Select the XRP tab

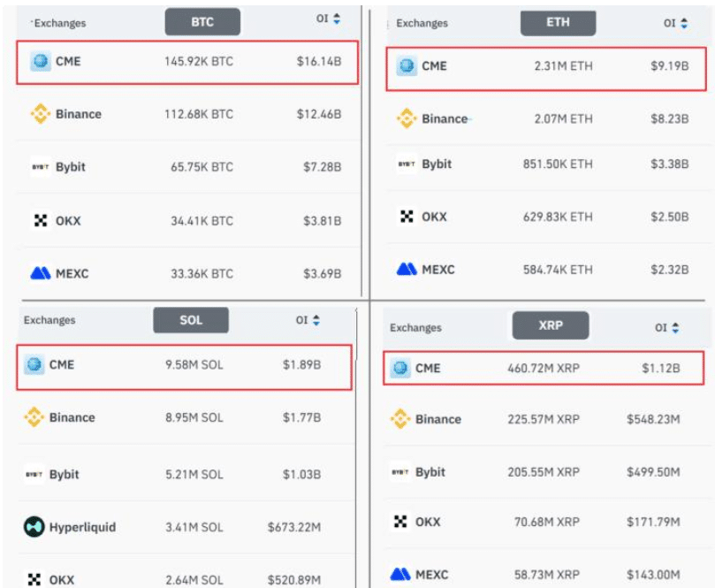[x=551, y=325]
